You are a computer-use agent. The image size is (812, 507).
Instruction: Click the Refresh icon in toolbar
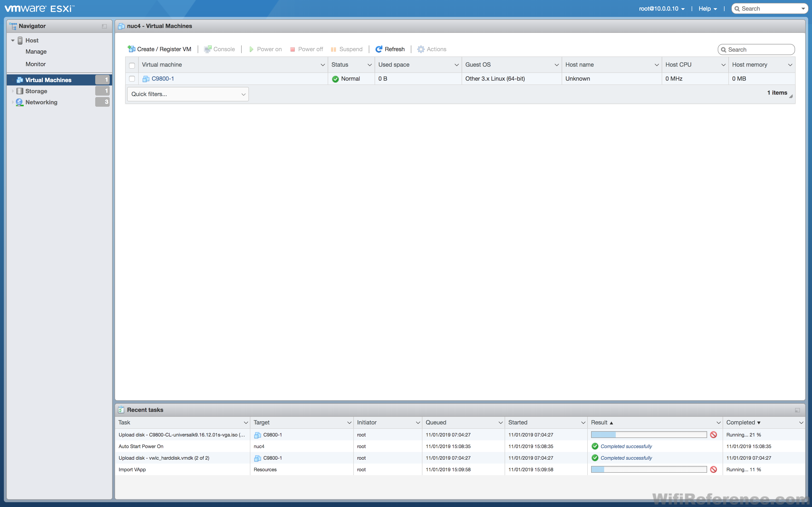coord(378,49)
